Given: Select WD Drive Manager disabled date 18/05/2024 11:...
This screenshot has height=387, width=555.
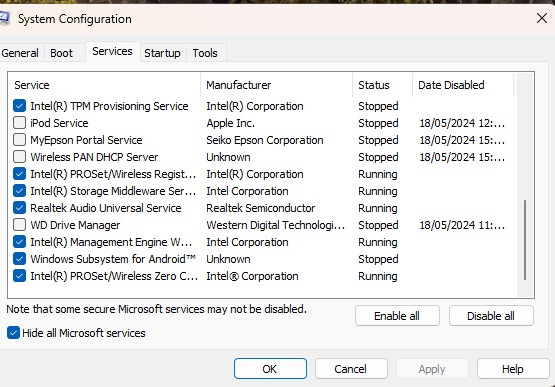Looking at the screenshot, I should pyautogui.click(x=462, y=225).
